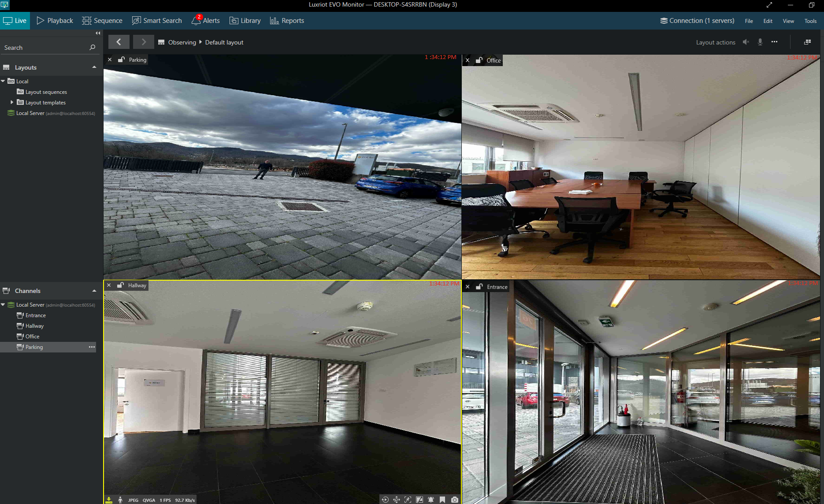
Task: Toggle lock on Office tile
Action: [479, 60]
